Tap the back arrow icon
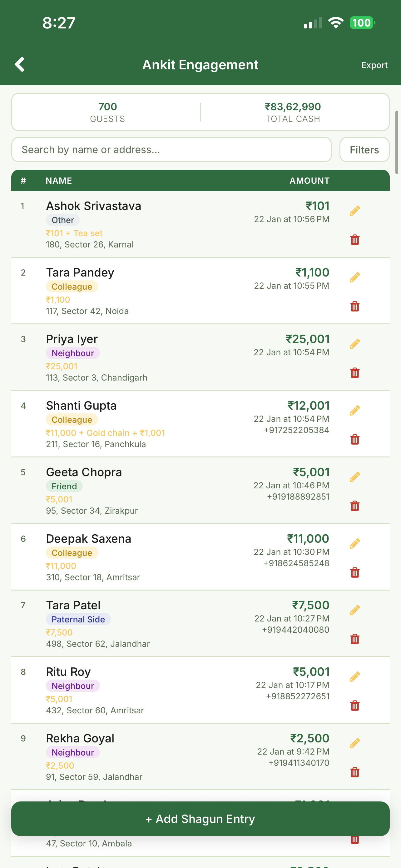 20,64
